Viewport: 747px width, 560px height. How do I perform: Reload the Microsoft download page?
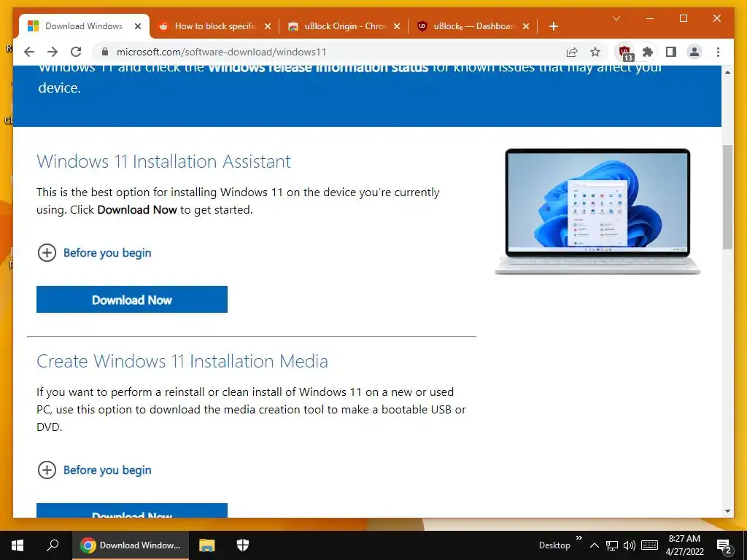[x=76, y=52]
